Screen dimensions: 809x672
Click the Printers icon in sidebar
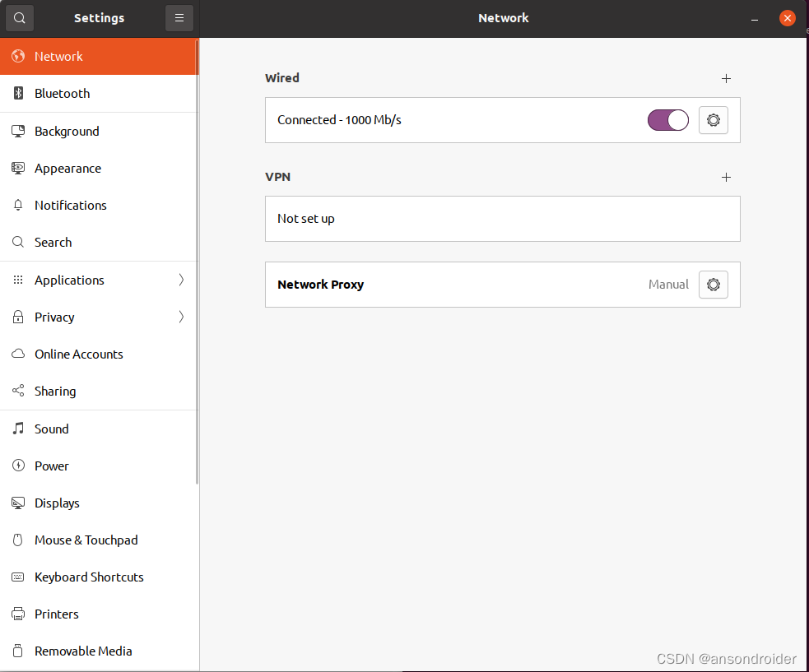18,614
